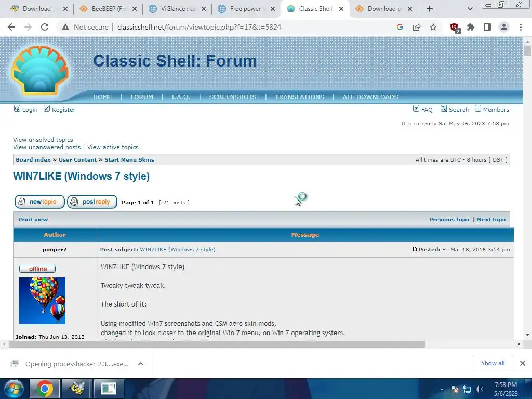Screen dimensions: 532x399
Task: Expand the processhacker download options chevron
Action: point(141,364)
